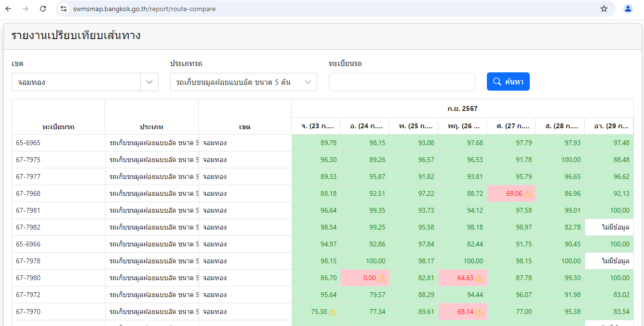Click the address bar URL
The image size is (644, 326).
tap(145, 9)
